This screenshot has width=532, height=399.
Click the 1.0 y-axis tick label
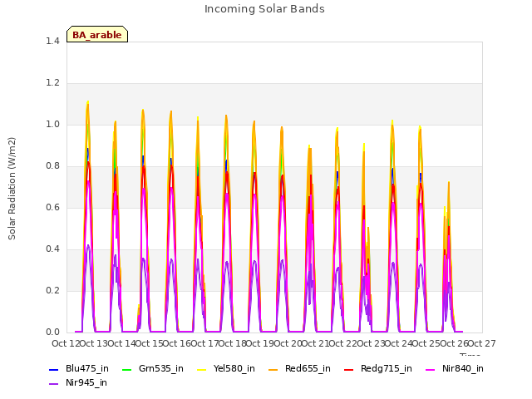52,124
